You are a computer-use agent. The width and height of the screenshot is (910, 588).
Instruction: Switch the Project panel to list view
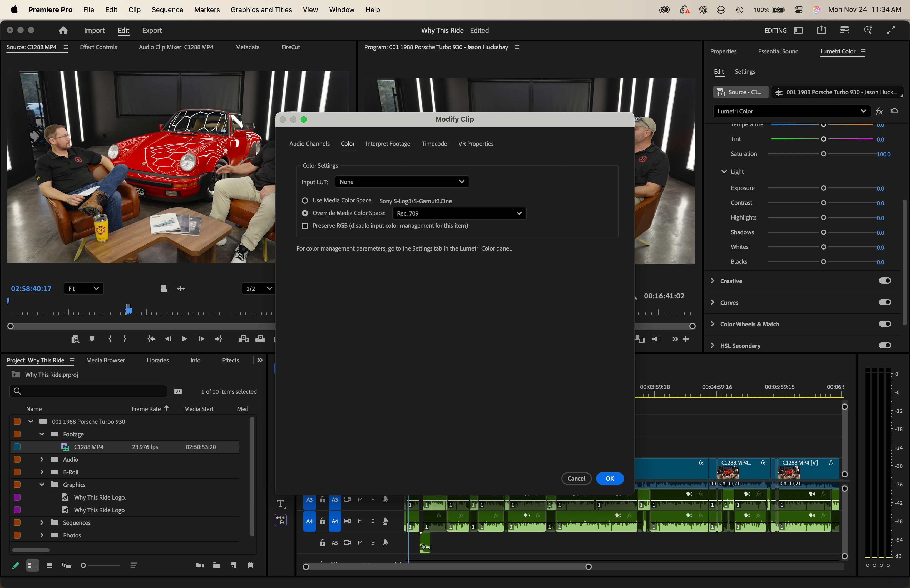point(32,565)
